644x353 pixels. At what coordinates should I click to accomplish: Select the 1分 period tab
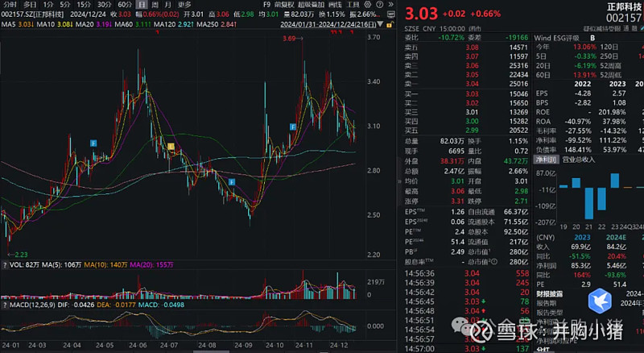pos(48,5)
